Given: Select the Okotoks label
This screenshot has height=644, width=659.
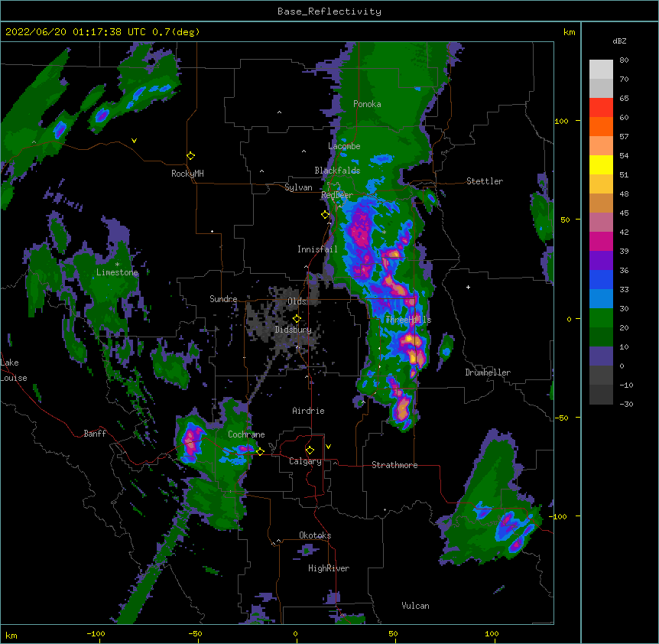Looking at the screenshot, I should [x=315, y=535].
